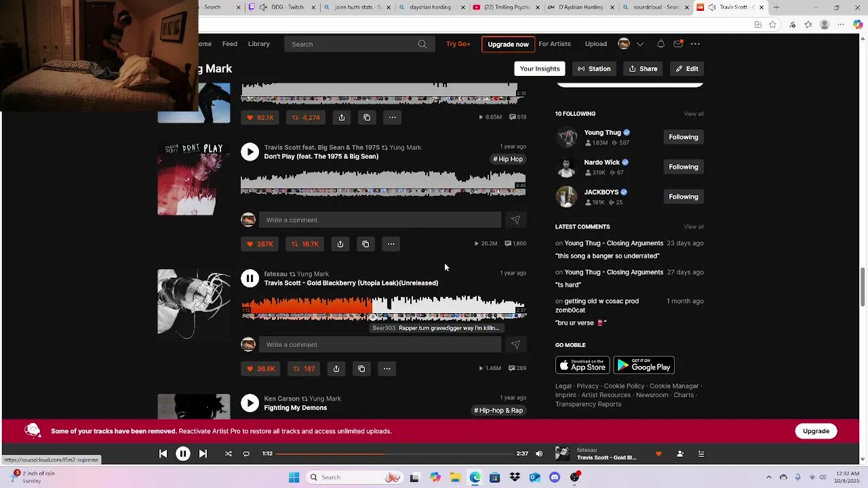Viewport: 868px width, 488px height.
Task: Play Don't Play by Travis Scott
Action: pyautogui.click(x=250, y=152)
